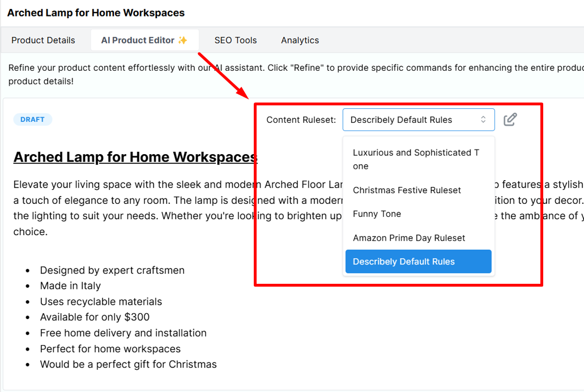Go to the SEO Tools tab

click(x=236, y=40)
